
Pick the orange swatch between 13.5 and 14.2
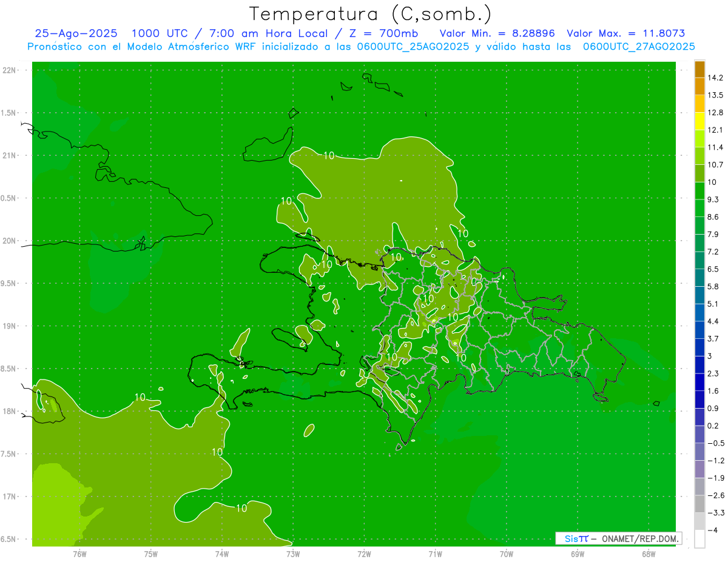tap(699, 87)
